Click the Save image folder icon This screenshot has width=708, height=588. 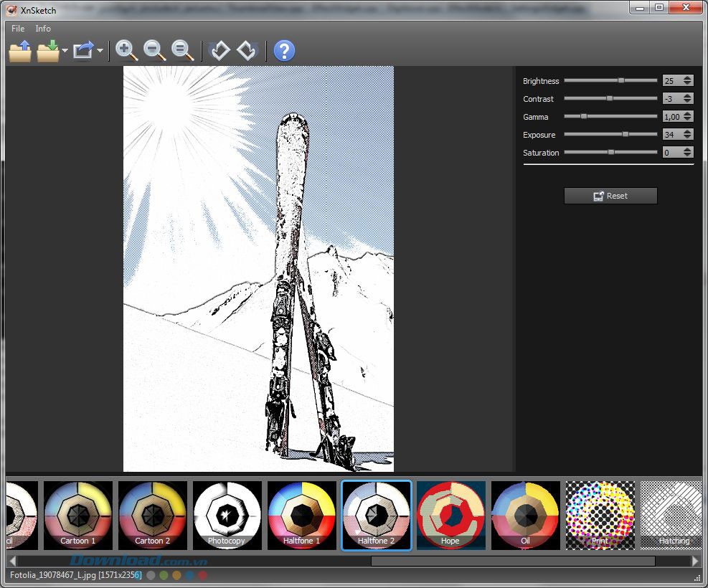[48, 51]
